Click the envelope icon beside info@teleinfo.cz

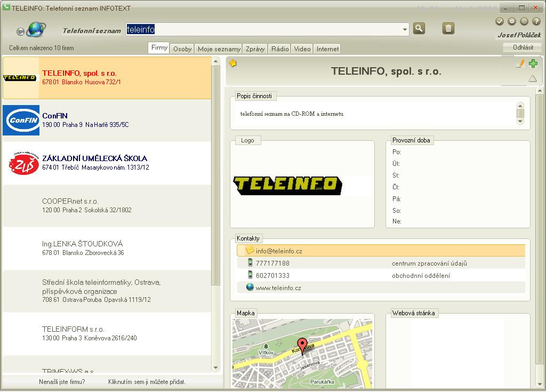click(250, 250)
